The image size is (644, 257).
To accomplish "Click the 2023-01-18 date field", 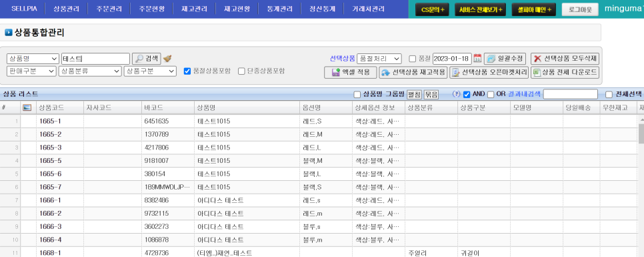I will coord(452,59).
